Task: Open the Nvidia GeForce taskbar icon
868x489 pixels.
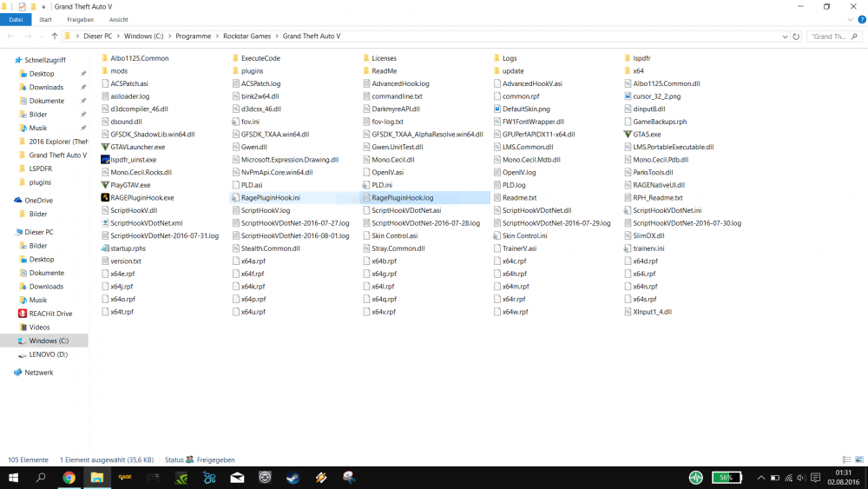Action: 181,478
